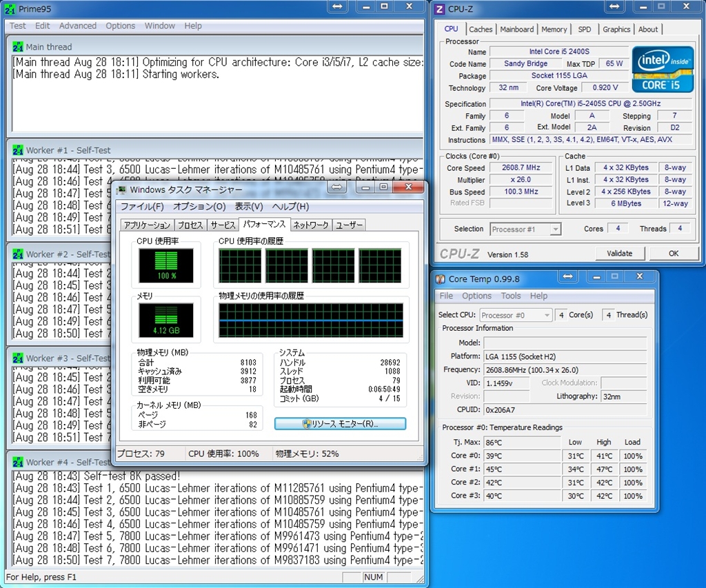Click the CPU 使用率の履歴 first core graph

pyautogui.click(x=240, y=266)
